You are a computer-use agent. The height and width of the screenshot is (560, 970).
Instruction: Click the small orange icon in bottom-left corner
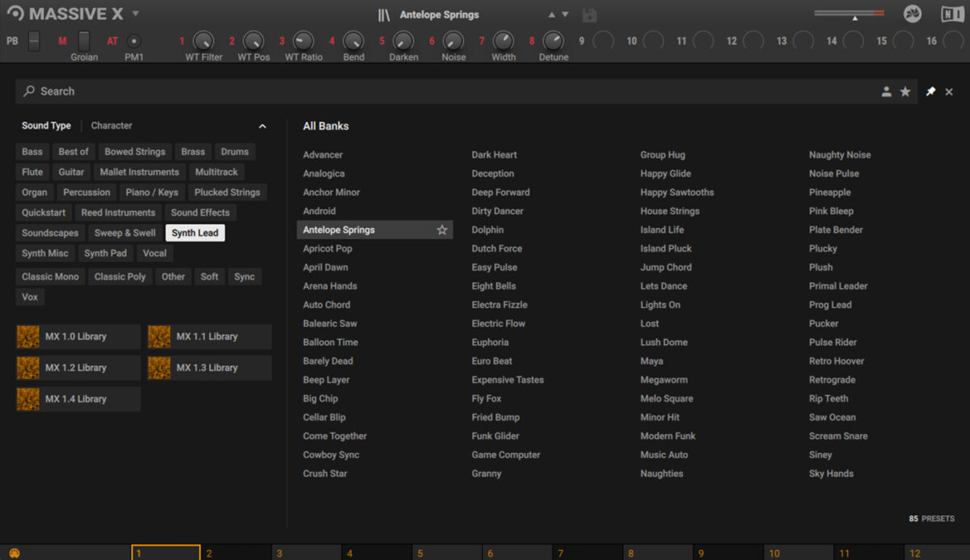click(x=14, y=554)
